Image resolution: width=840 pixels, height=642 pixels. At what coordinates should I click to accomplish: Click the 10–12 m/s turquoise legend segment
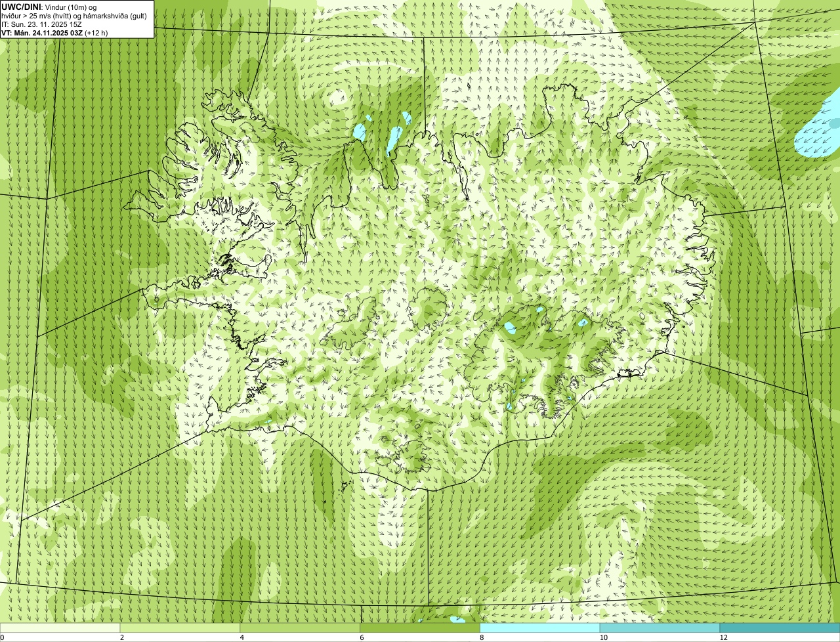pos(660,628)
